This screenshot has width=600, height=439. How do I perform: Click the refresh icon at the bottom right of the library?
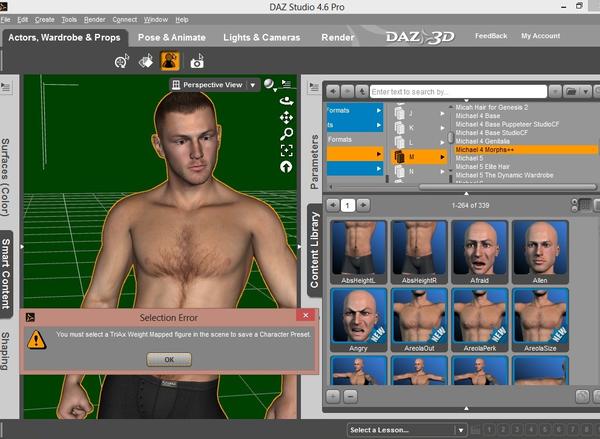582,397
